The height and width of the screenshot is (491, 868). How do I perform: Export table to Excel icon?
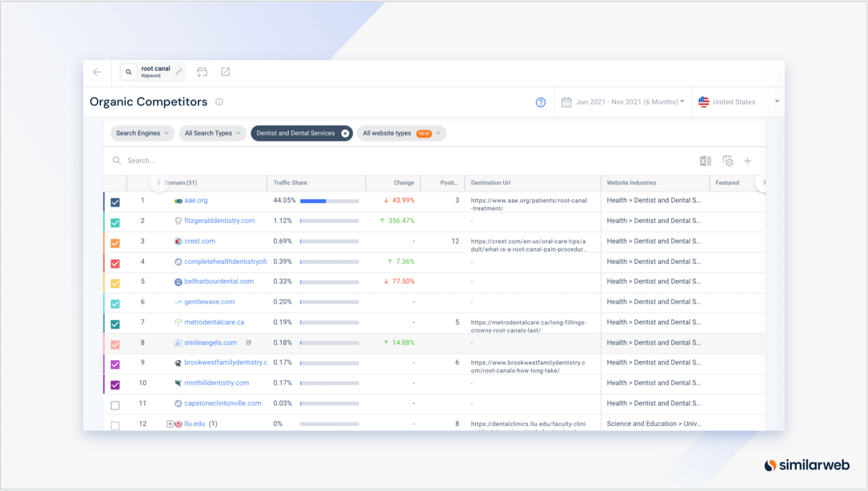pos(705,161)
